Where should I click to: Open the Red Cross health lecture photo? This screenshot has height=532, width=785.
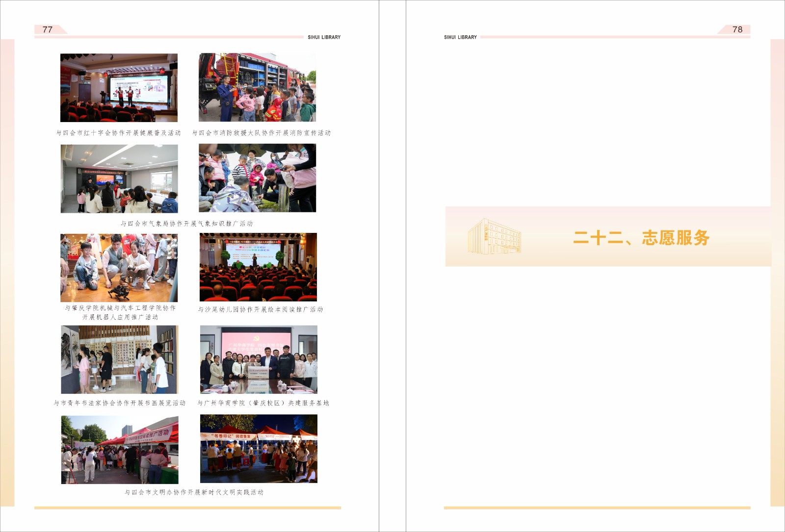point(119,88)
